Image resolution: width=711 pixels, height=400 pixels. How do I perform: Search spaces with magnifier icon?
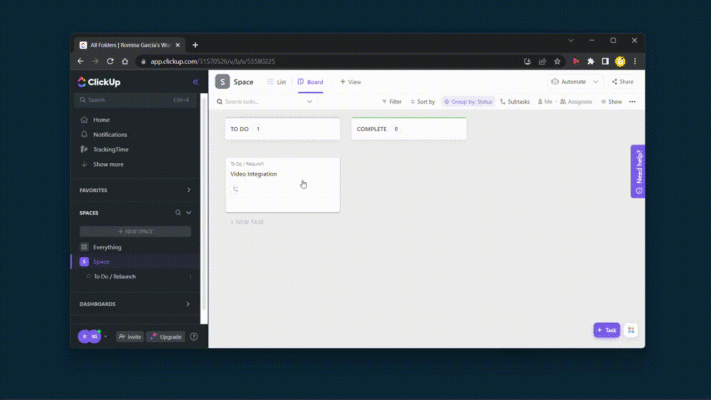coord(178,213)
